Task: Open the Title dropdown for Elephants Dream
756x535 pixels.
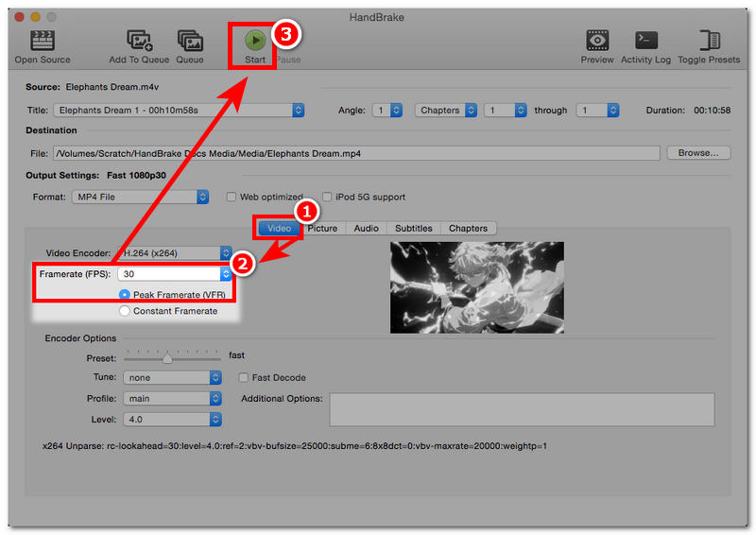Action: click(179, 111)
